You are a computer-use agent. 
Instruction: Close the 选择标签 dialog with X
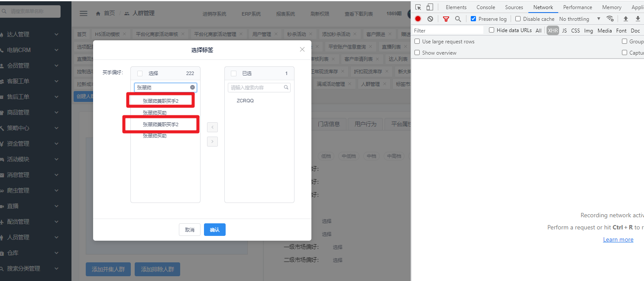click(302, 49)
